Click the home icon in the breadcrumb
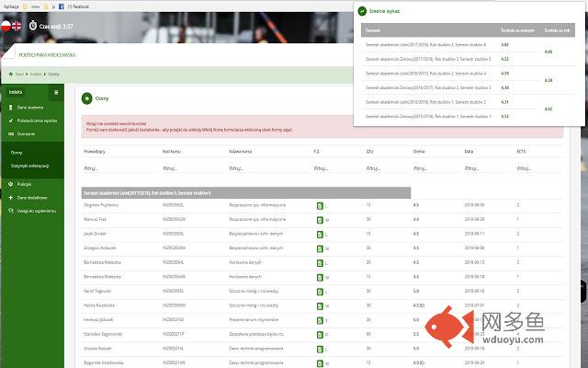This screenshot has height=368, width=588. (x=10, y=74)
